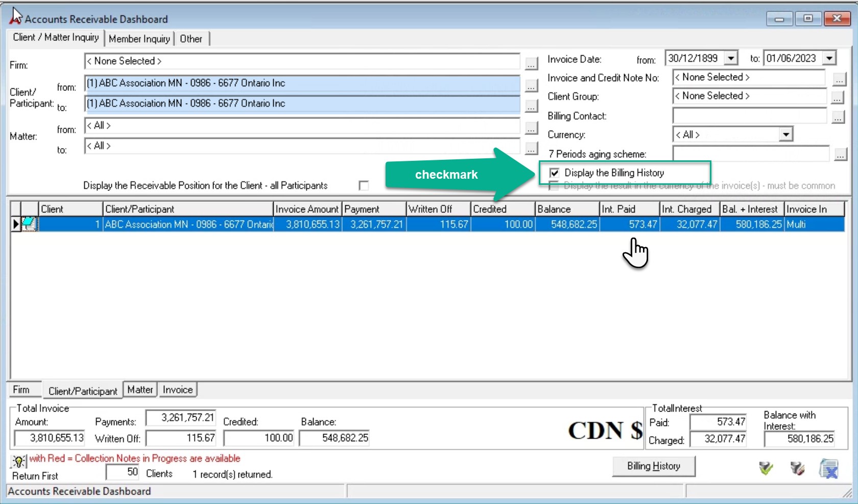Click the 548,682.25 balance grid cell
The image size is (858, 504).
pos(567,224)
